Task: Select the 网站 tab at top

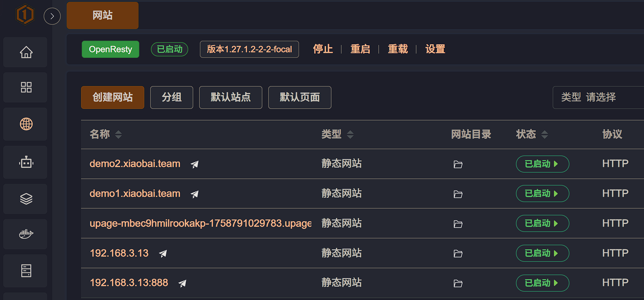Action: coord(103,15)
